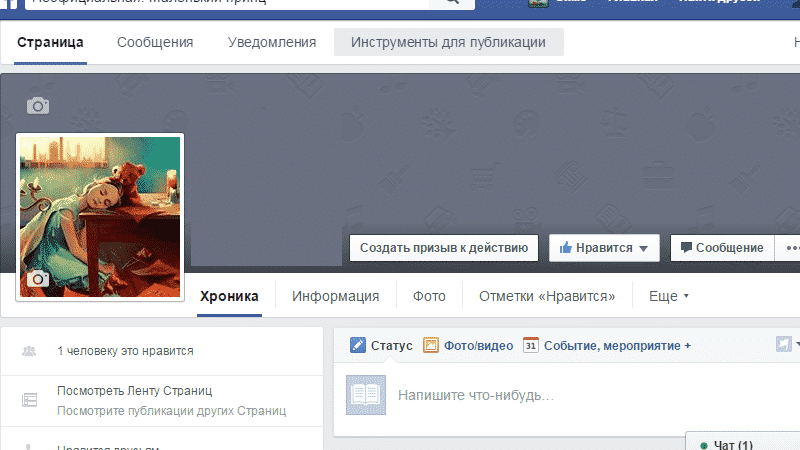800x450 pixels.
Task: Expand the Еще dropdown menu
Action: (x=669, y=296)
